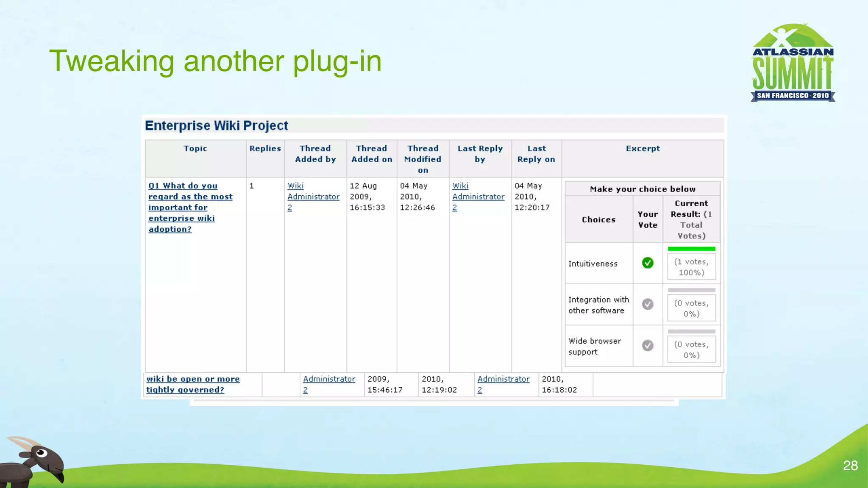Sort by Replies column header
Screen dimensions: 868x488
pyautogui.click(x=265, y=149)
